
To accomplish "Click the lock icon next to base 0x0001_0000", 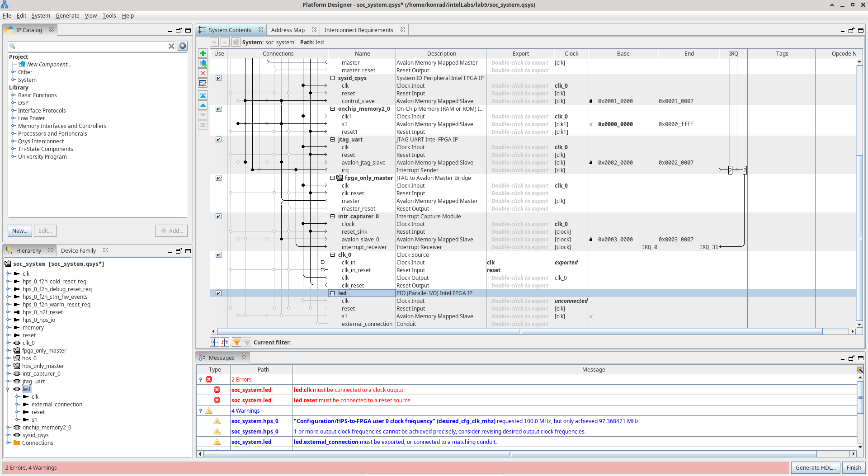I will 591,101.
